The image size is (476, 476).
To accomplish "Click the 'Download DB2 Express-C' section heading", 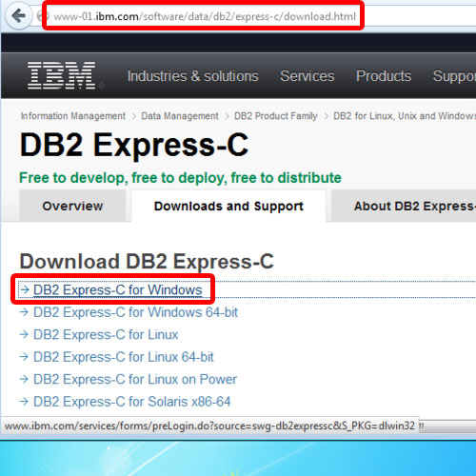I will point(147,261).
